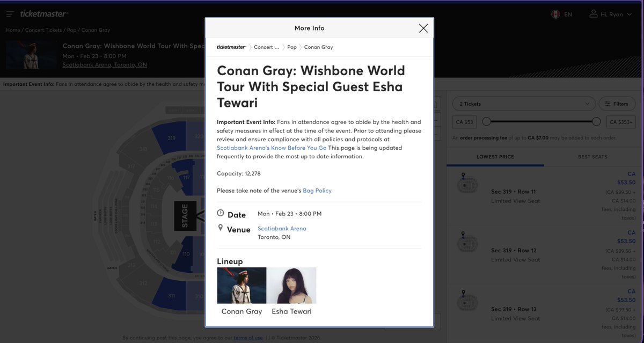Click the Esha Tewari name under lineup
This screenshot has width=644, height=343.
coord(291,311)
